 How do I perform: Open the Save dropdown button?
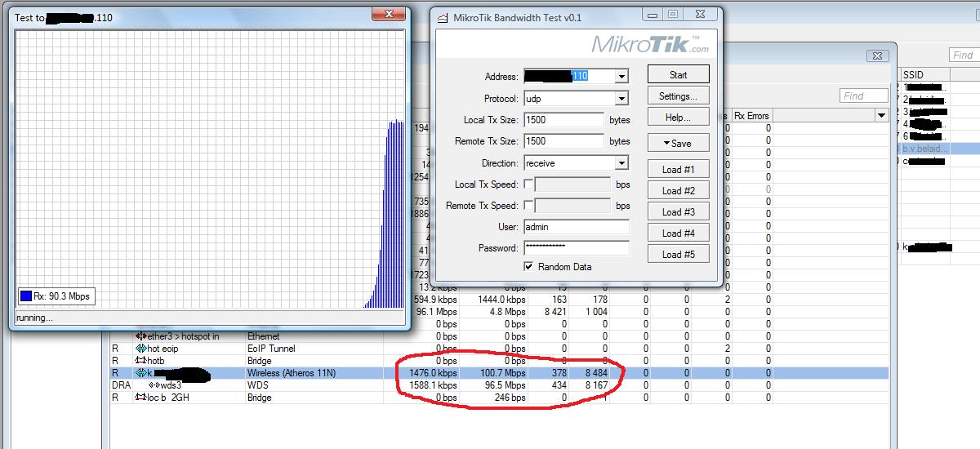coord(678,143)
